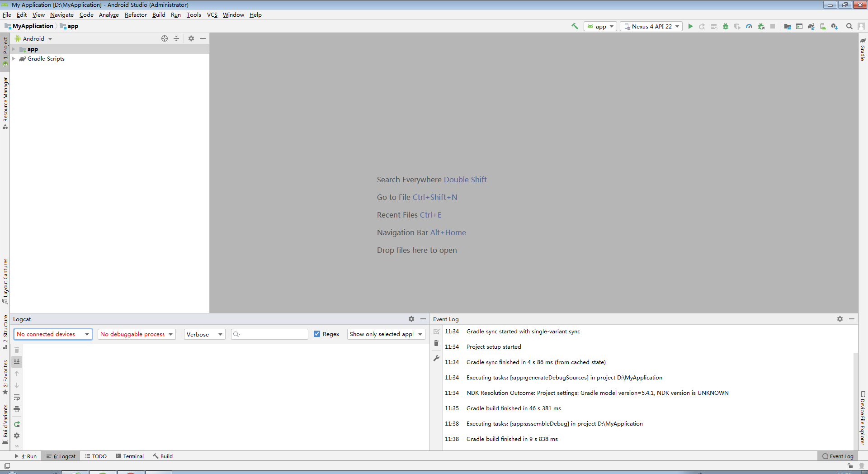Start debugging with the green bug icon
This screenshot has height=474, width=868.
tap(726, 26)
